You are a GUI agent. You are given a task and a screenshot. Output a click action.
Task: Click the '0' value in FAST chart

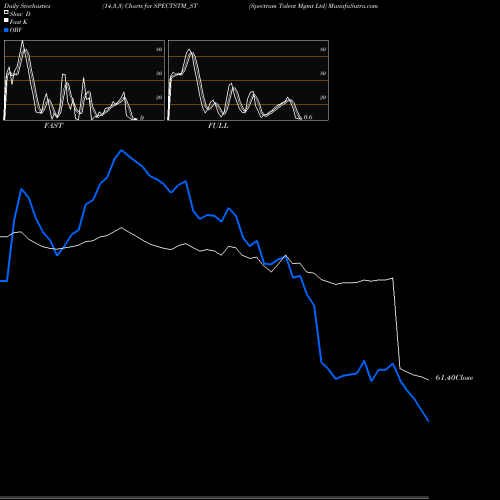(142, 118)
